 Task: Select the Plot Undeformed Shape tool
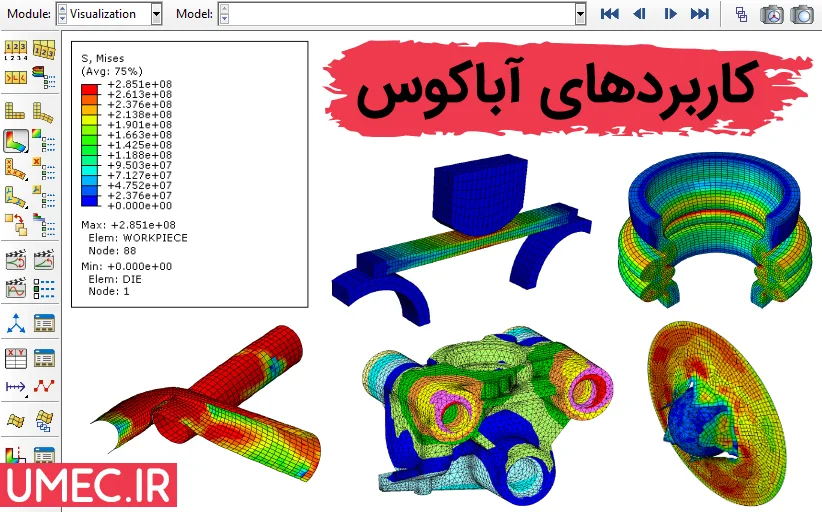point(15,112)
